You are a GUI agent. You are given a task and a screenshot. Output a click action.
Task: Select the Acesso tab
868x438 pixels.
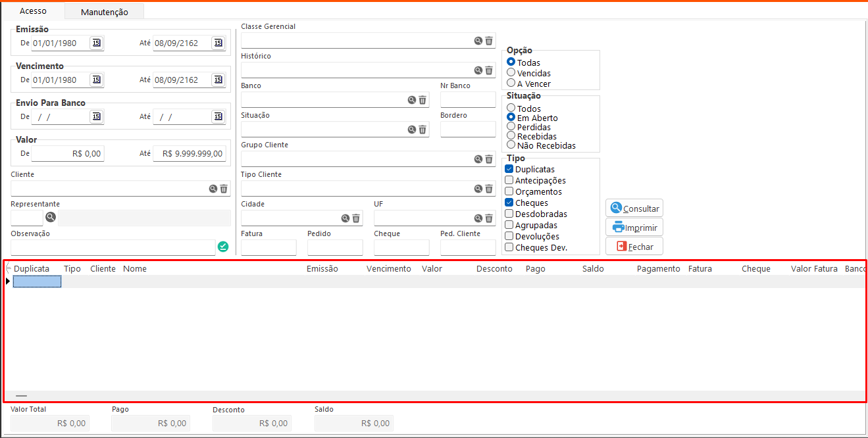(x=33, y=11)
